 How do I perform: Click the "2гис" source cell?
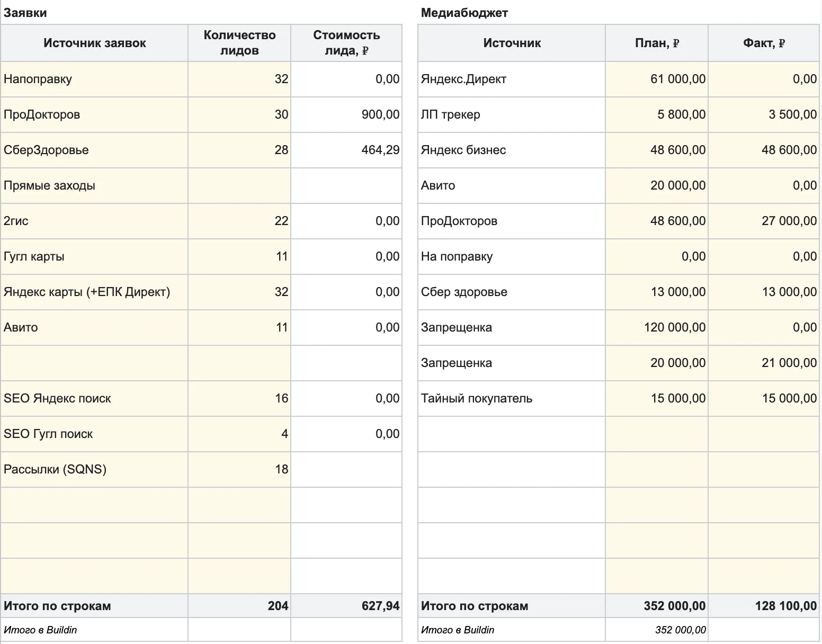tap(94, 221)
